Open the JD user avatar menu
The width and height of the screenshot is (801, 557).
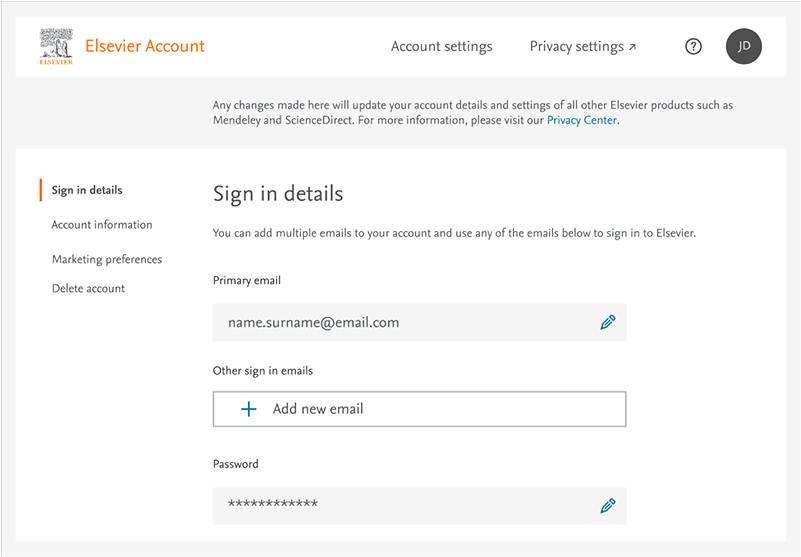(x=743, y=46)
